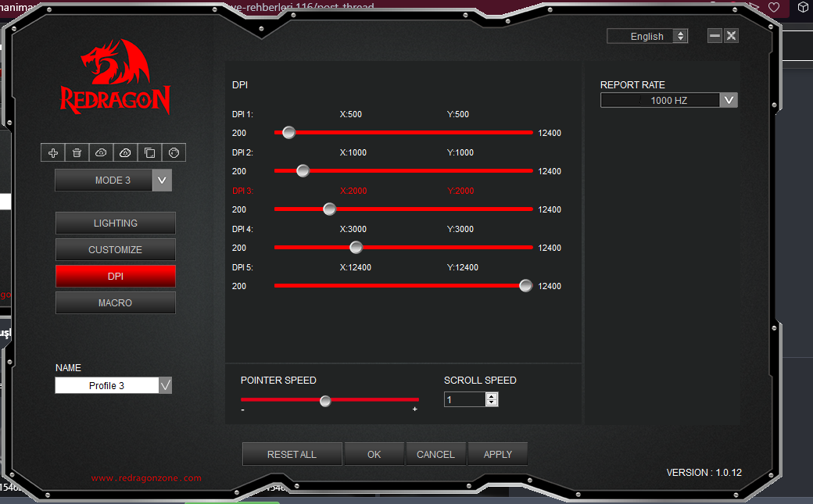
Task: Close the Redragon window
Action: pos(731,36)
